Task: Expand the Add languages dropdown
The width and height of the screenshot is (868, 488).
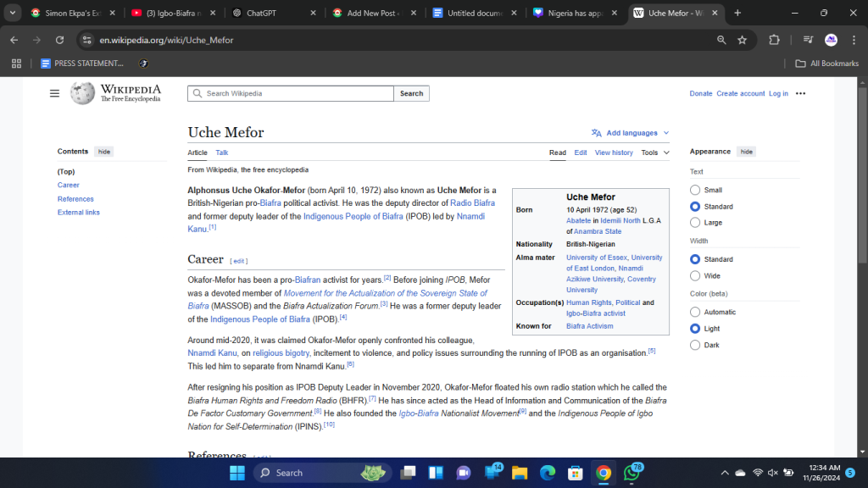Action: click(x=632, y=133)
